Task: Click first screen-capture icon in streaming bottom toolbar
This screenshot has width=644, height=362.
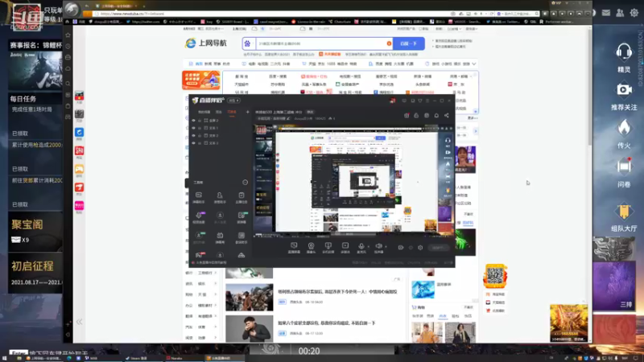Action: click(294, 245)
